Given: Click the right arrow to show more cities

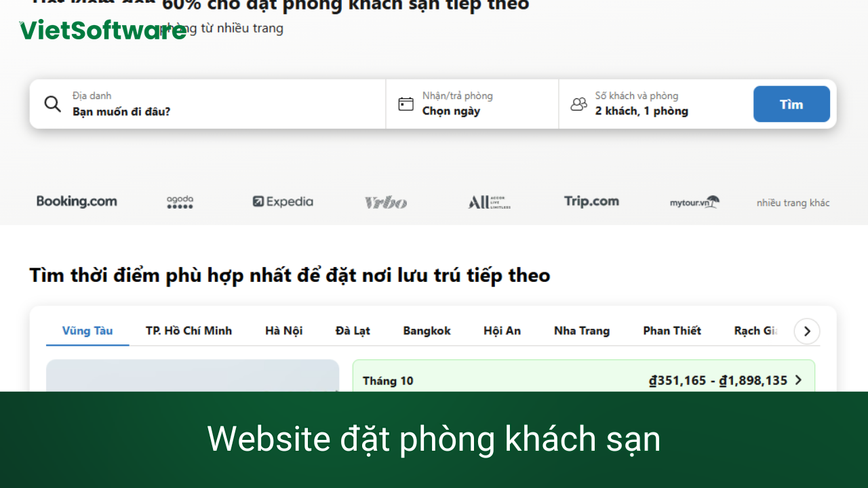Looking at the screenshot, I should [807, 331].
